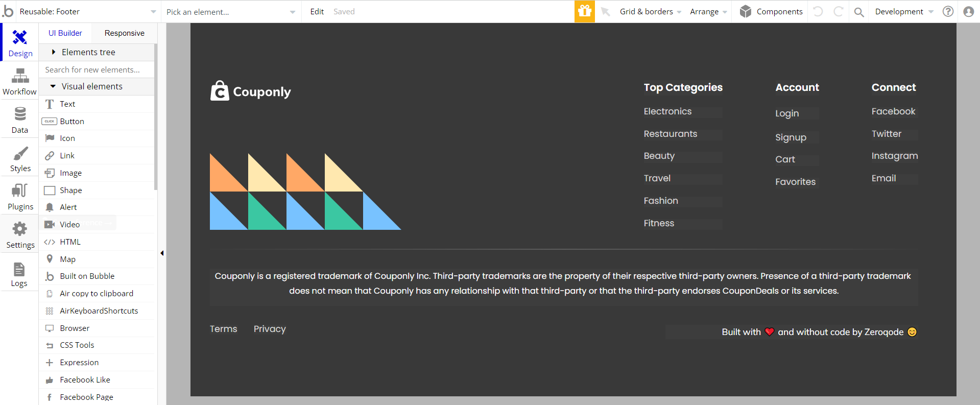This screenshot has width=980, height=405.
Task: Collapse the Visual elements section
Action: (96, 86)
